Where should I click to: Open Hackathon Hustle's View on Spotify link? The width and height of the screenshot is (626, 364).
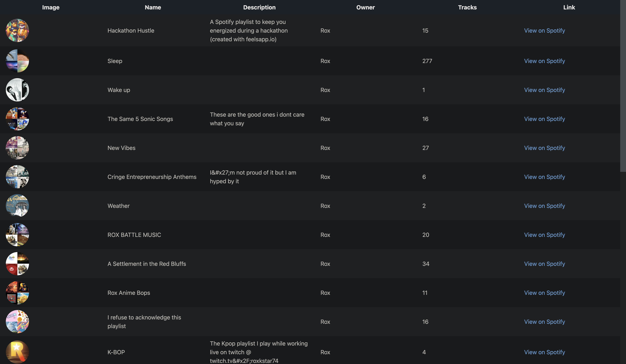544,31
